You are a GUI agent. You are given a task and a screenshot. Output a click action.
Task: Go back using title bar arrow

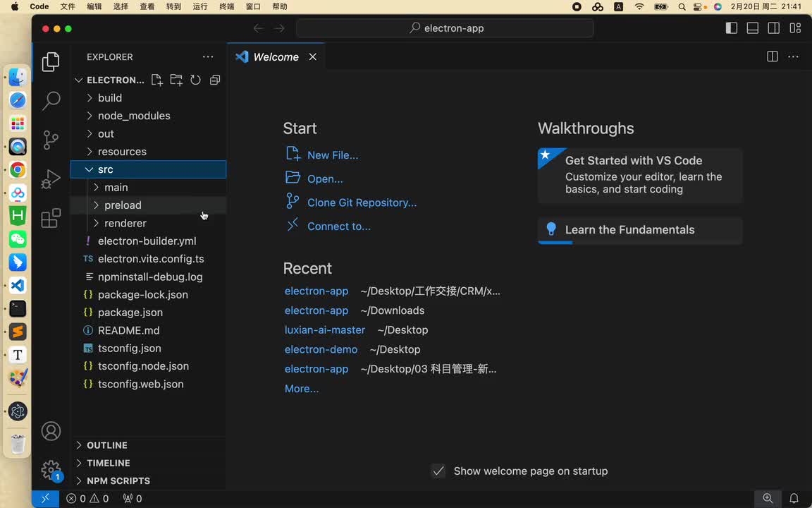pyautogui.click(x=259, y=28)
